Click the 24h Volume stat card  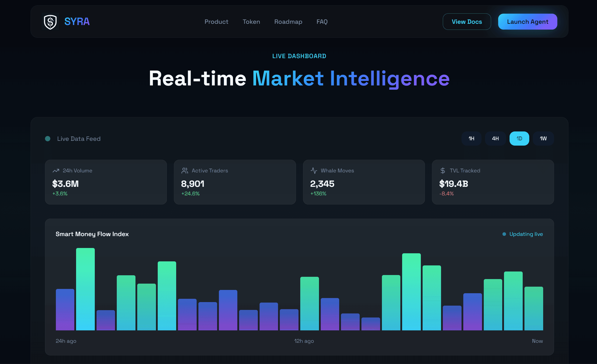(x=106, y=182)
